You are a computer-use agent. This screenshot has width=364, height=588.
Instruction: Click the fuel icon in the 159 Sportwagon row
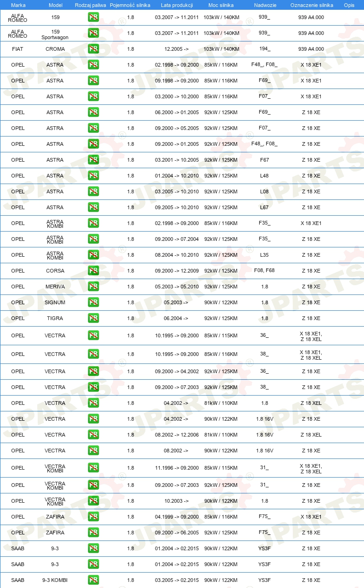[93, 33]
